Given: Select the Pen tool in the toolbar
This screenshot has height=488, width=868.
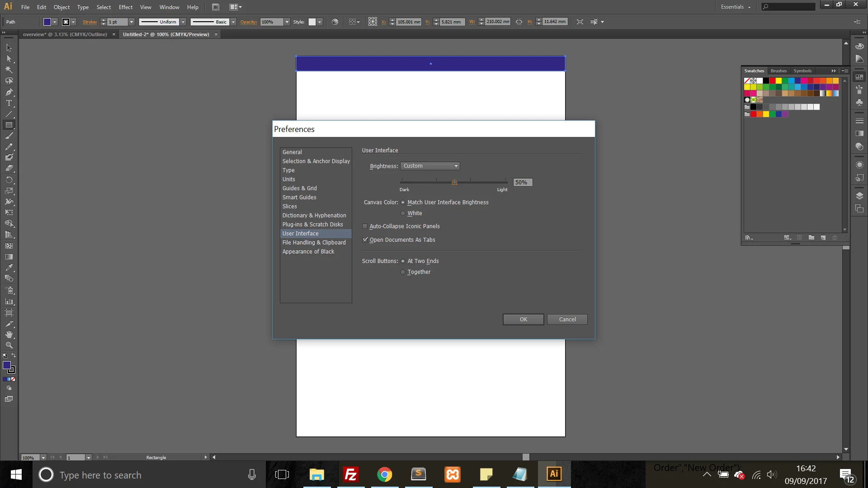Looking at the screenshot, I should click(9, 92).
